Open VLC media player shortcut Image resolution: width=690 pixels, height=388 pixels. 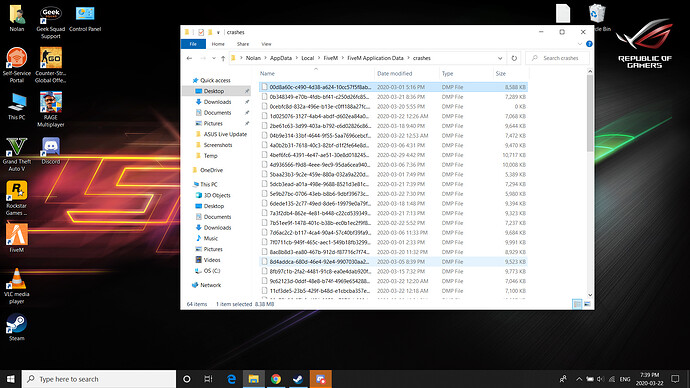[17, 286]
